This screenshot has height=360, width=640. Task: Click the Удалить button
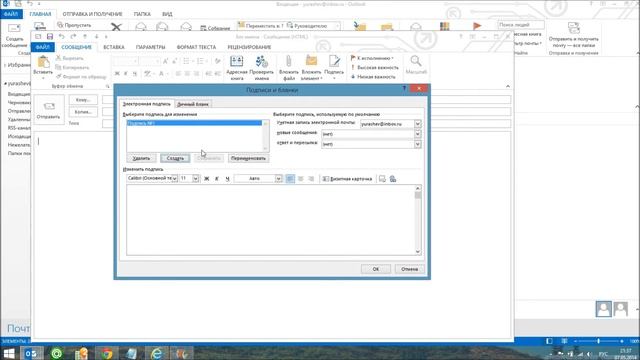point(141,158)
